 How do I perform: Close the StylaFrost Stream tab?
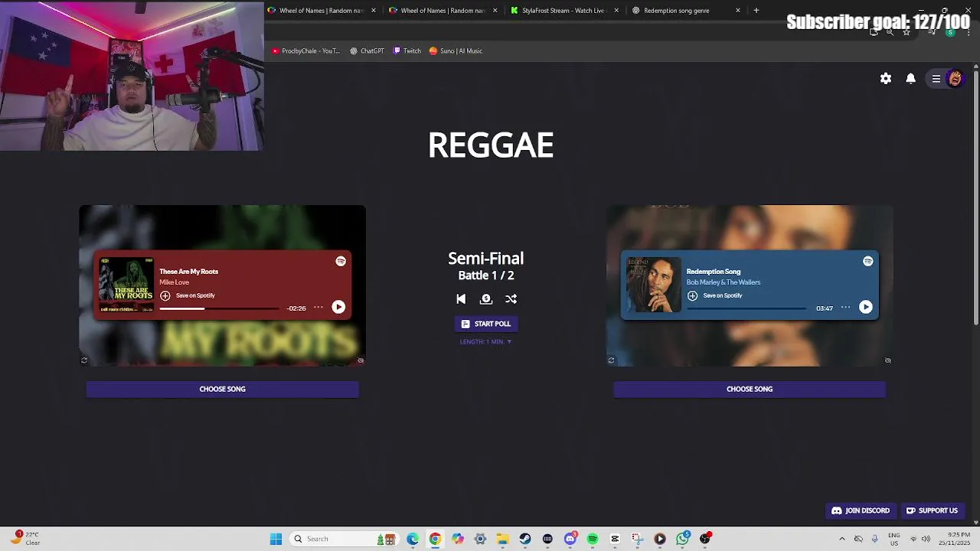pyautogui.click(x=616, y=11)
